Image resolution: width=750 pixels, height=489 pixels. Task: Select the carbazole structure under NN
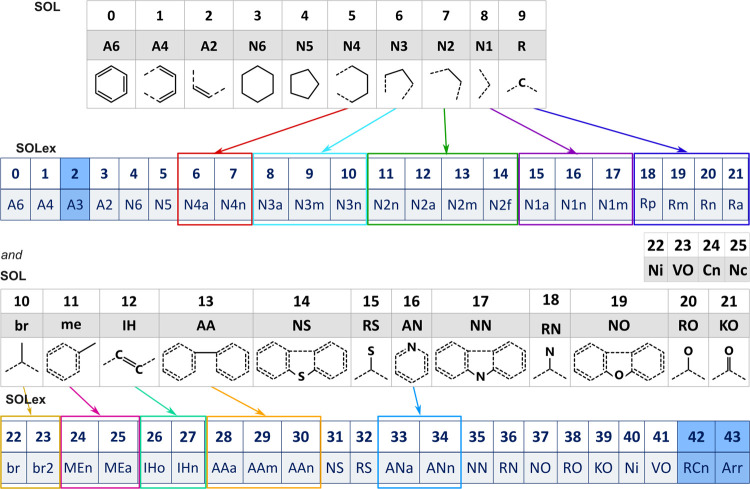pos(480,362)
